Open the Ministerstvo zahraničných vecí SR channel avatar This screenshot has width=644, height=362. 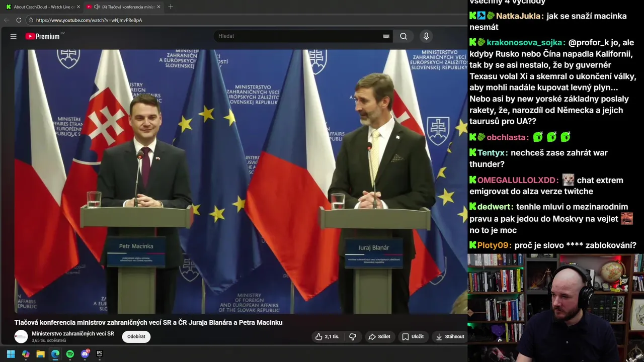21,337
